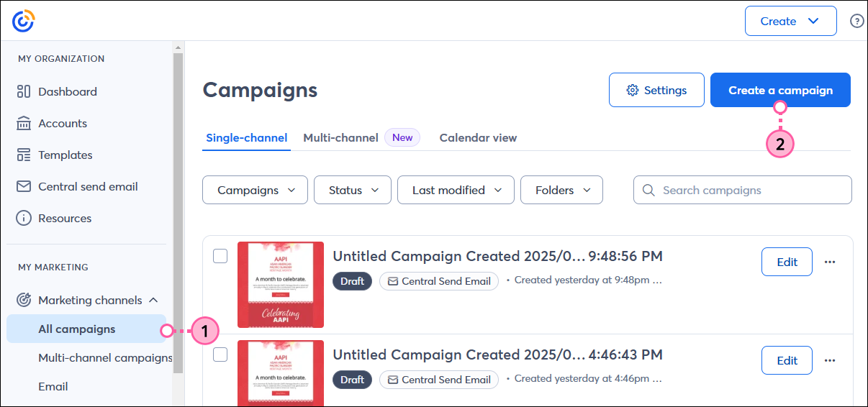The width and height of the screenshot is (868, 407).
Task: Click the Templates layout icon
Action: tap(24, 155)
